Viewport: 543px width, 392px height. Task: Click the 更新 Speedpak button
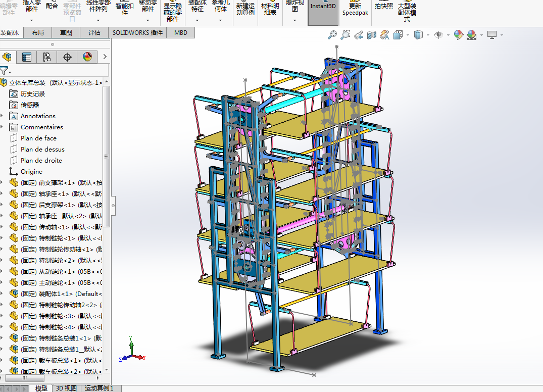click(x=355, y=10)
